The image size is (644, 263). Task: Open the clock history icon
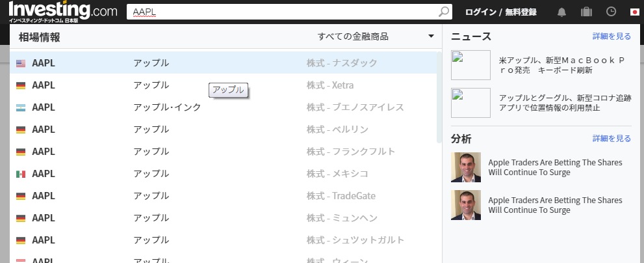pyautogui.click(x=611, y=12)
